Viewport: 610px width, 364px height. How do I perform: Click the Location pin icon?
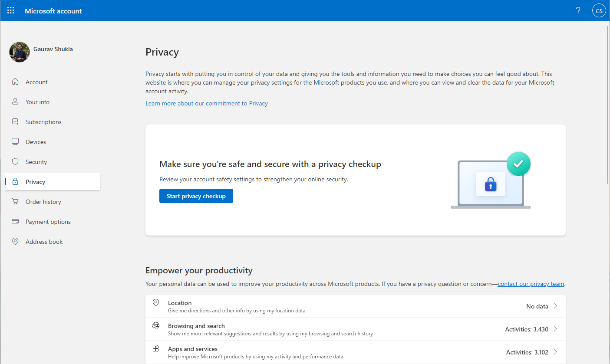coord(156,302)
